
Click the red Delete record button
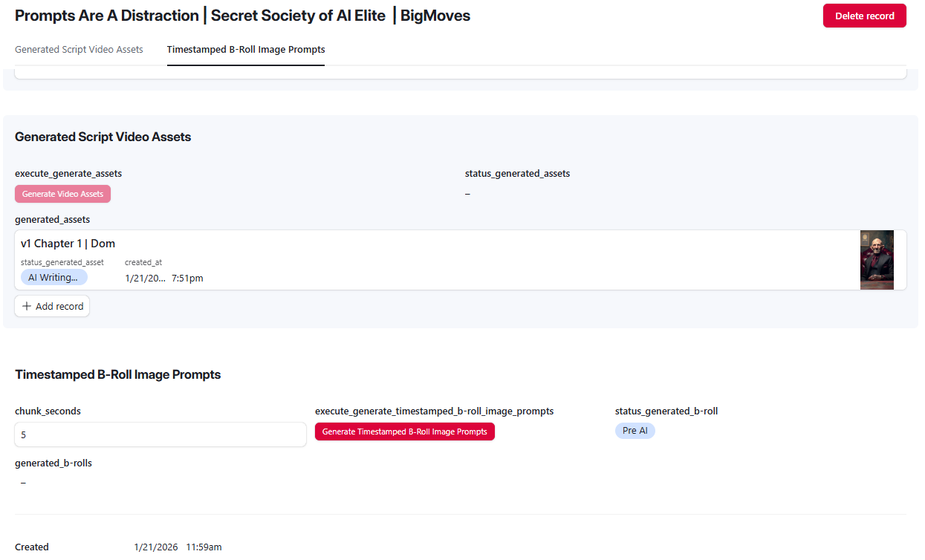pyautogui.click(x=864, y=16)
